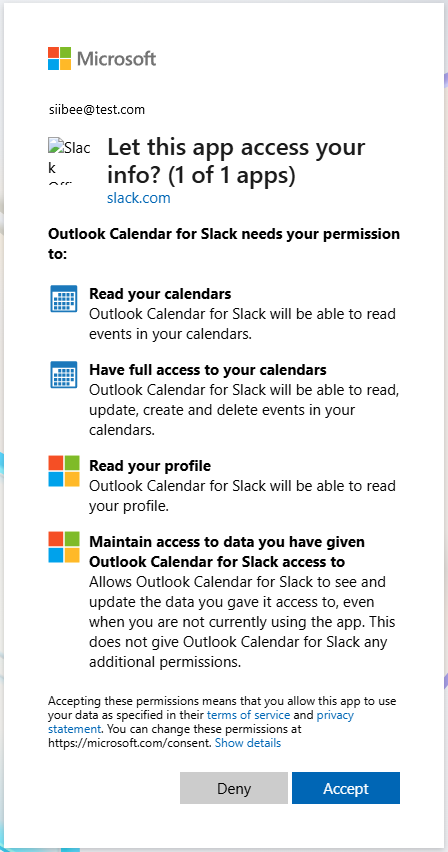
Task: Click Have full access to your calendars heading
Action: (208, 370)
